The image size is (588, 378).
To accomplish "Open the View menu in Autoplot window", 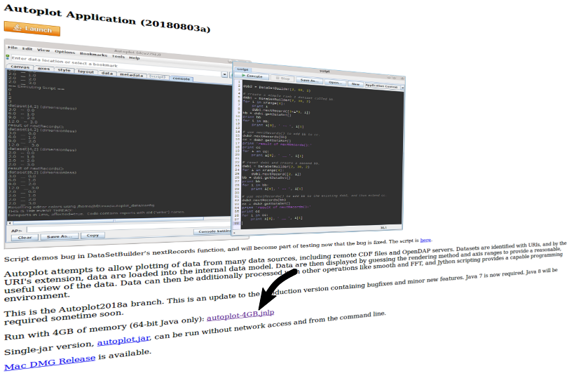I will (43, 50).
